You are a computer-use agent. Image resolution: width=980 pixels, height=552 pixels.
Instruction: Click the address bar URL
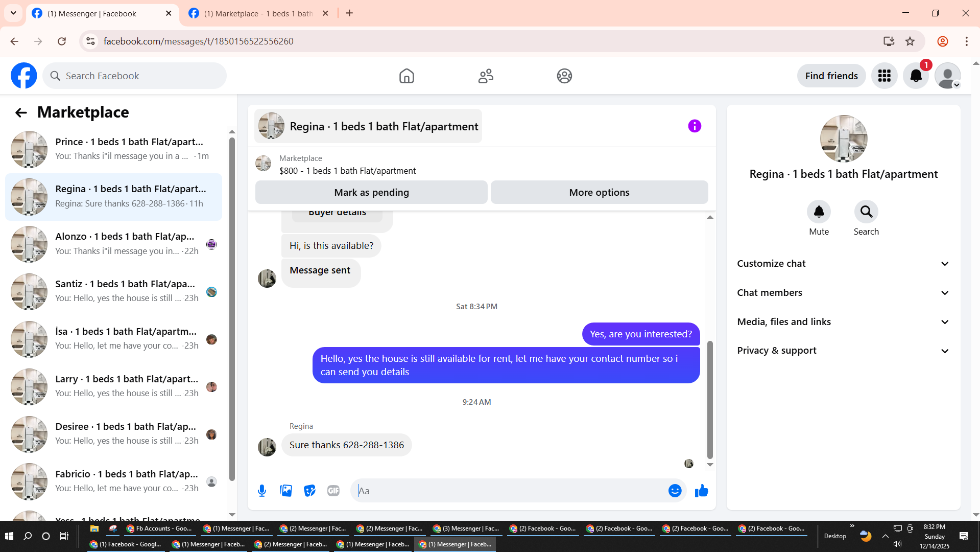pyautogui.click(x=198, y=41)
